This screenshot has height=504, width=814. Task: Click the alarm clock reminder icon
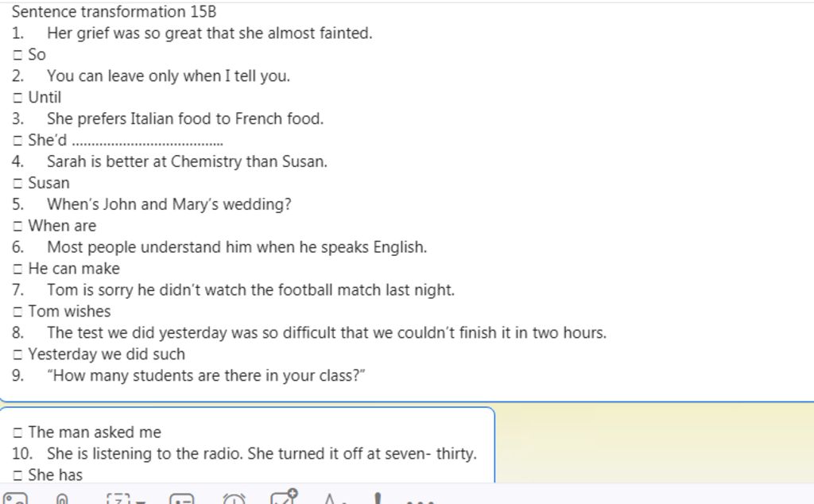coord(235,498)
